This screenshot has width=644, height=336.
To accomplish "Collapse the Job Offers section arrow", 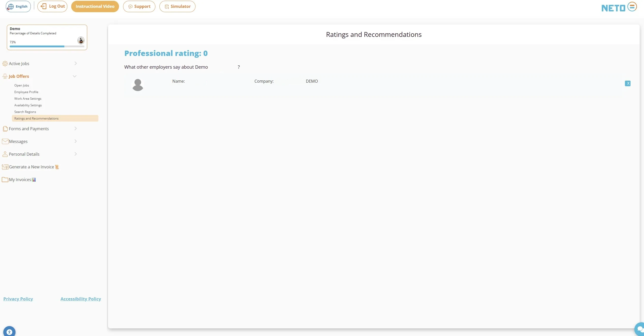I will coord(75,76).
